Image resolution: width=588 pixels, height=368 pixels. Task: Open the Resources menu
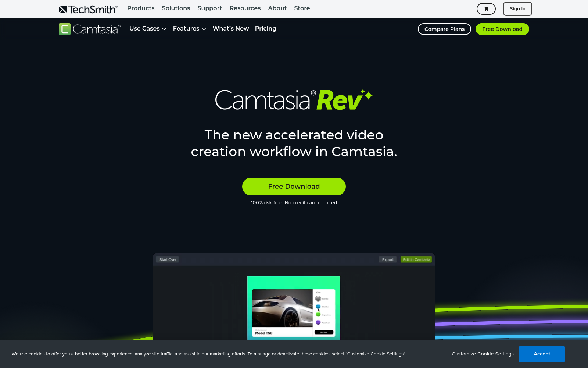245,8
